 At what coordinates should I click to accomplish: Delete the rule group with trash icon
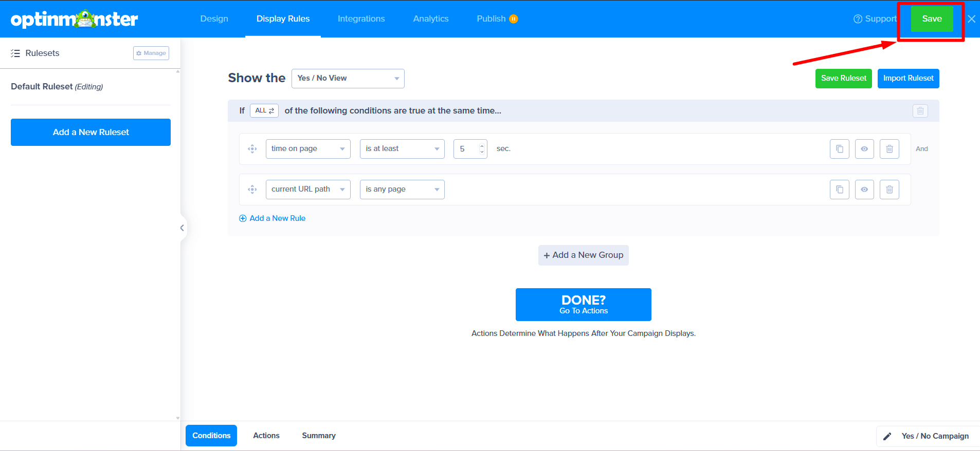click(920, 111)
